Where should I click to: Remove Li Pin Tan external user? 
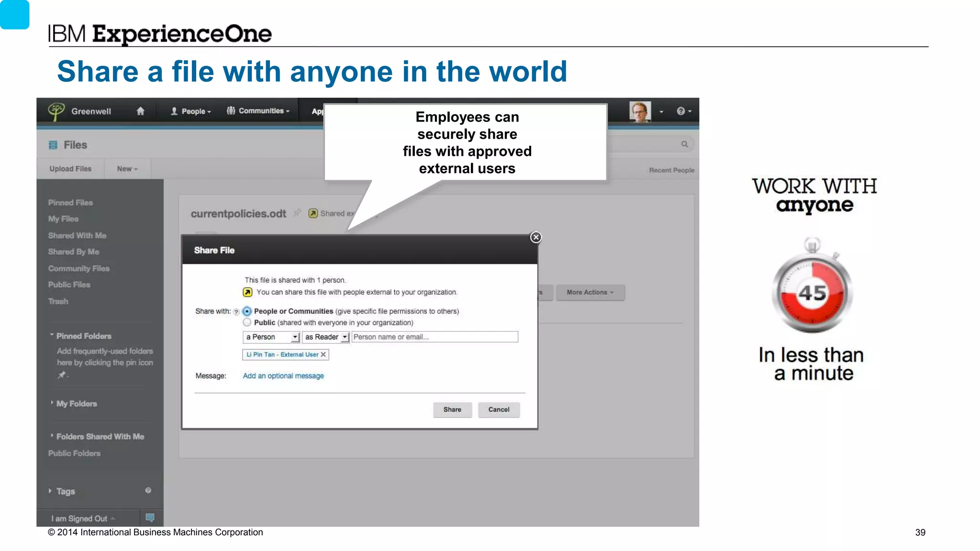(x=323, y=355)
